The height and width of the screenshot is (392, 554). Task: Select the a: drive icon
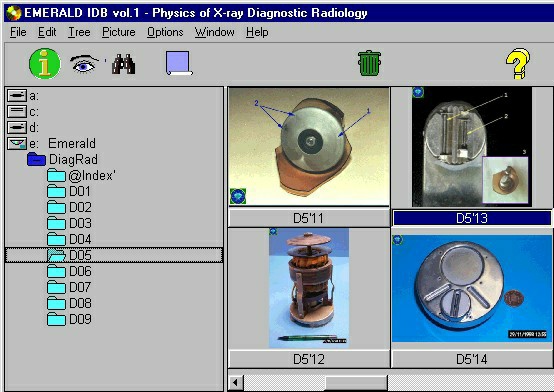click(x=17, y=96)
